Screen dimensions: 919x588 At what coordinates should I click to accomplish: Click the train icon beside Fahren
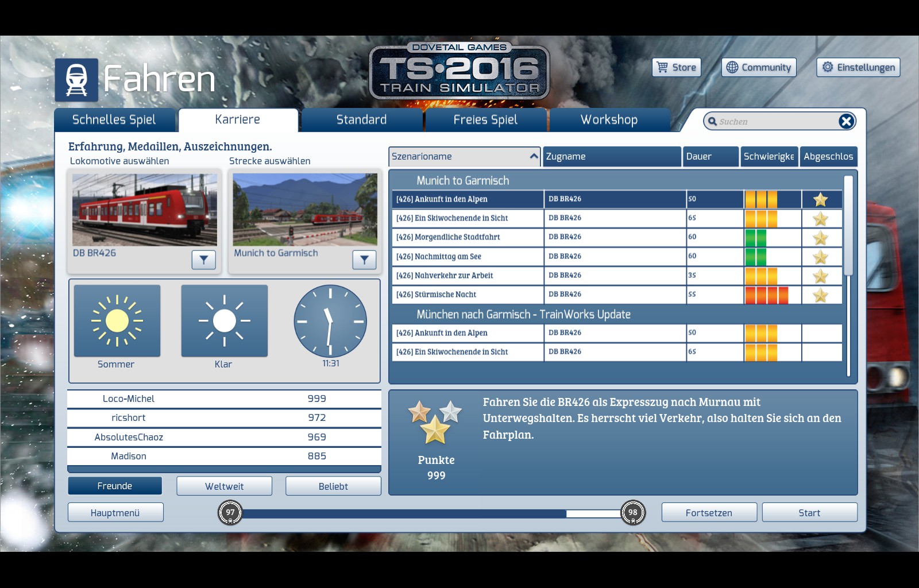click(76, 80)
